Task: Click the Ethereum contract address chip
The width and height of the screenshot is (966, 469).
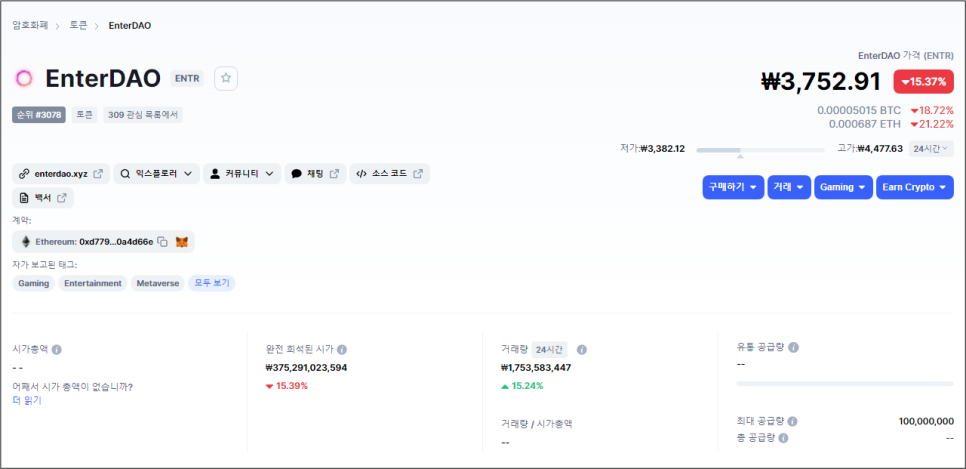Action: pyautogui.click(x=103, y=242)
